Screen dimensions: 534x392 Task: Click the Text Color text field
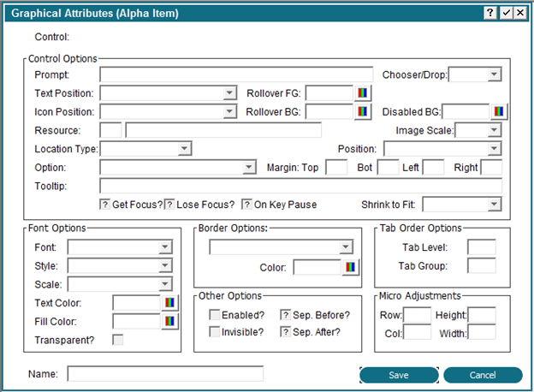pos(137,302)
